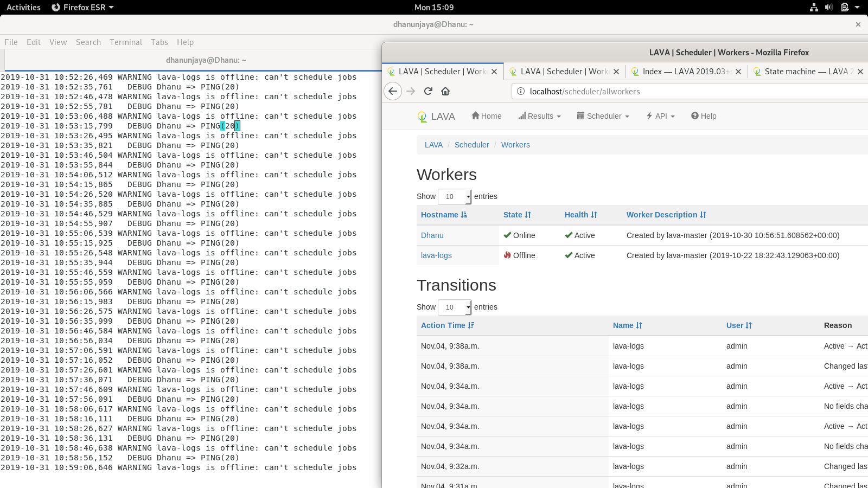Open the File menu in the terminal

tap(11, 42)
